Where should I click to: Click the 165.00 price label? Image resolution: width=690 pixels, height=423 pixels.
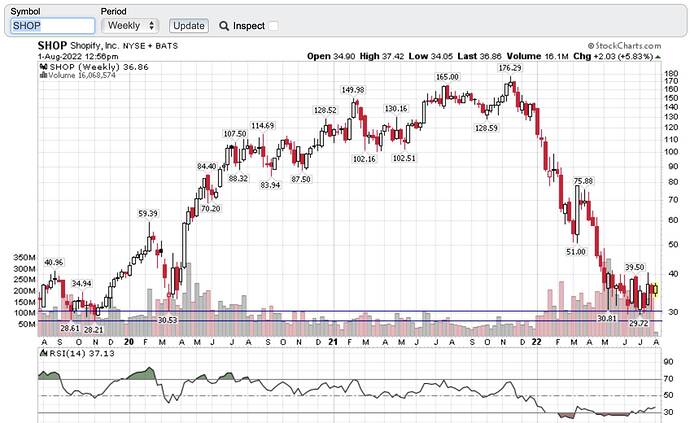tap(447, 77)
